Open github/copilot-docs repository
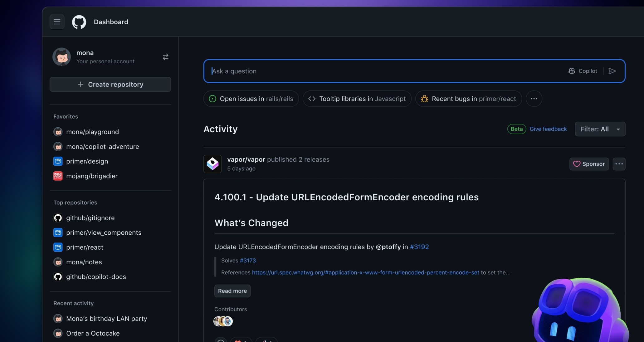This screenshot has height=342, width=644. pyautogui.click(x=96, y=276)
